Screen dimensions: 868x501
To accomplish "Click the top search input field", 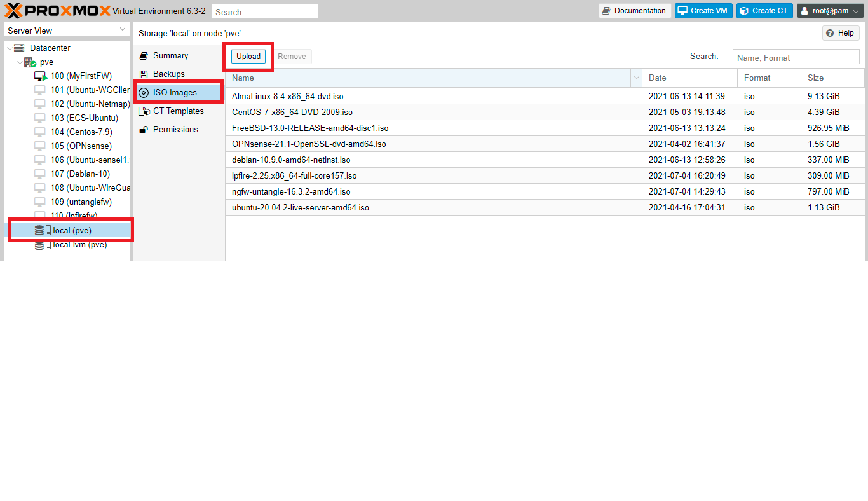I will click(264, 11).
